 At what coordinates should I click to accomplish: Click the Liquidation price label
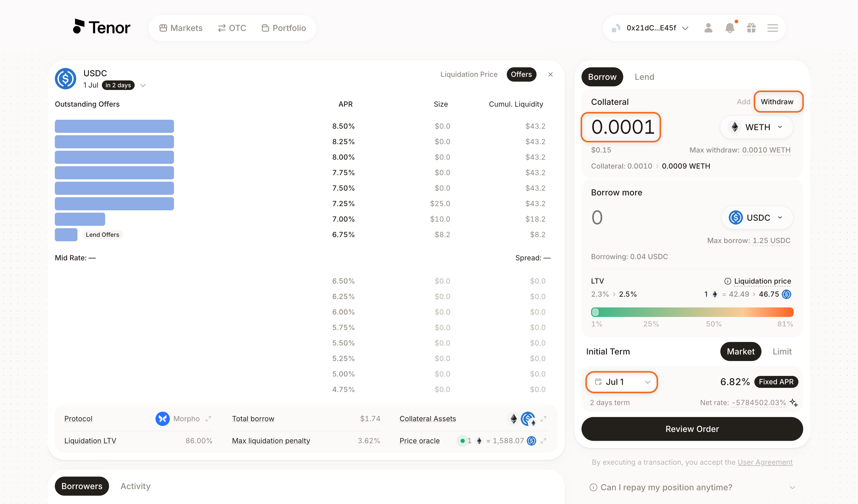tap(762, 281)
